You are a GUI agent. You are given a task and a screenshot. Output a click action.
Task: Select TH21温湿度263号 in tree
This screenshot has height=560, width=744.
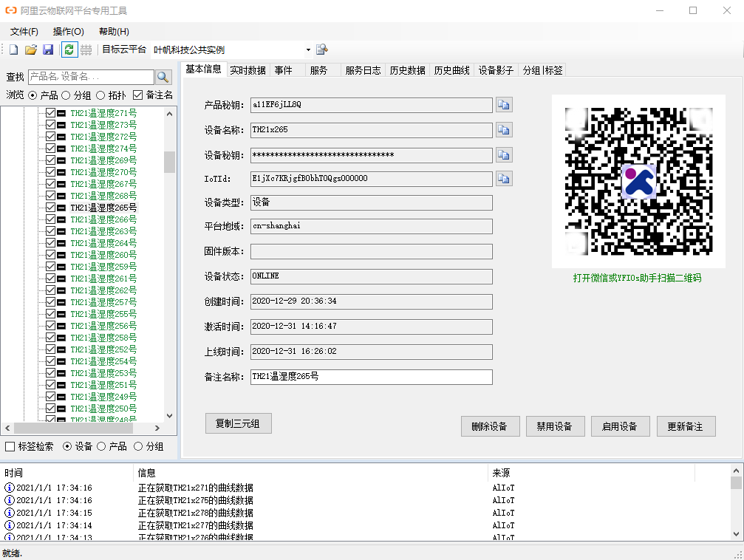[103, 231]
